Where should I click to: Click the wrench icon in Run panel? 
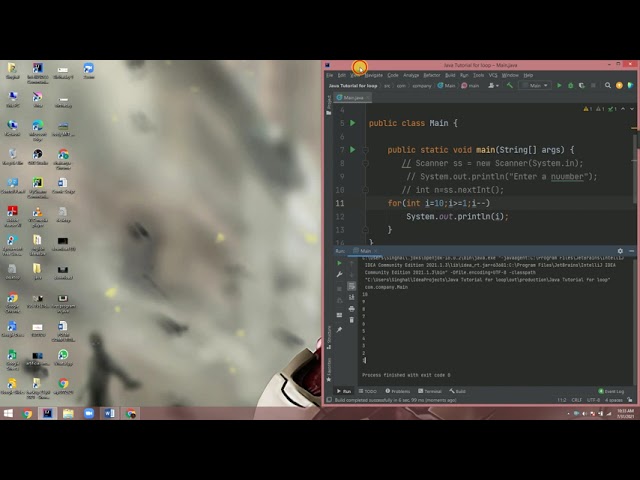click(339, 275)
